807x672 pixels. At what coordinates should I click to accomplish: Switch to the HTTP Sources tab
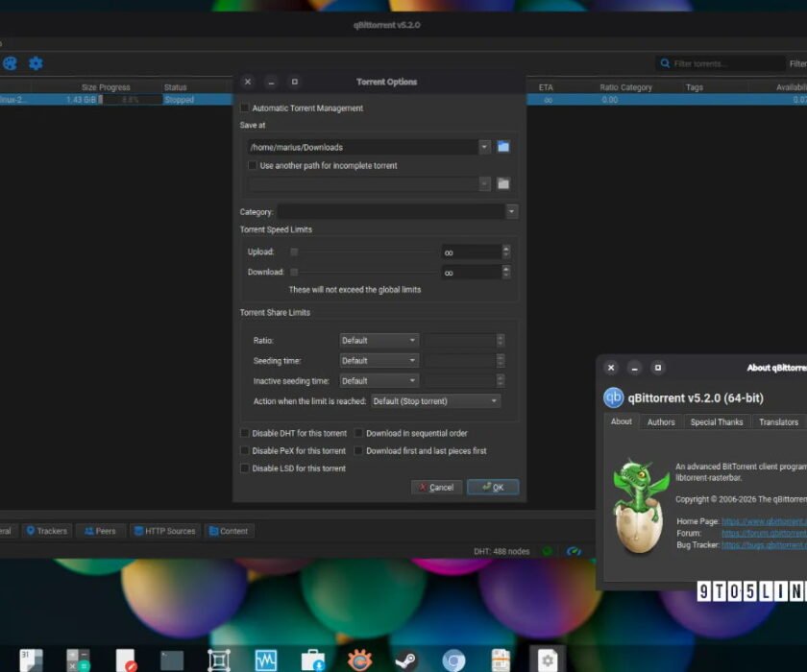click(165, 531)
